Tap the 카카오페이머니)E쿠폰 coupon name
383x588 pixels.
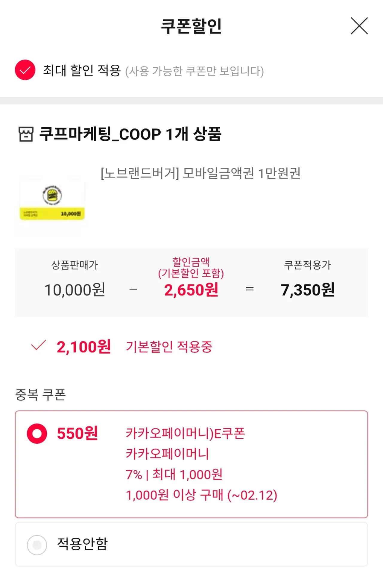(x=185, y=433)
